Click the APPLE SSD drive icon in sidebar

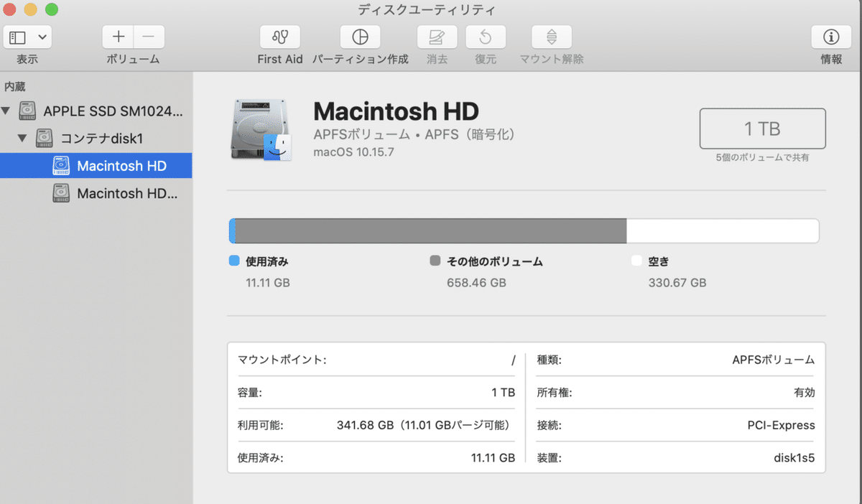27,111
